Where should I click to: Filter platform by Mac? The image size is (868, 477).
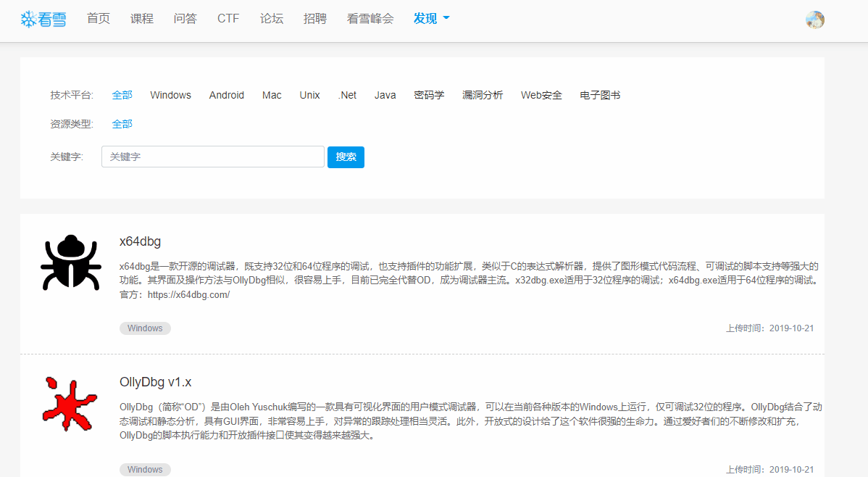(x=272, y=95)
